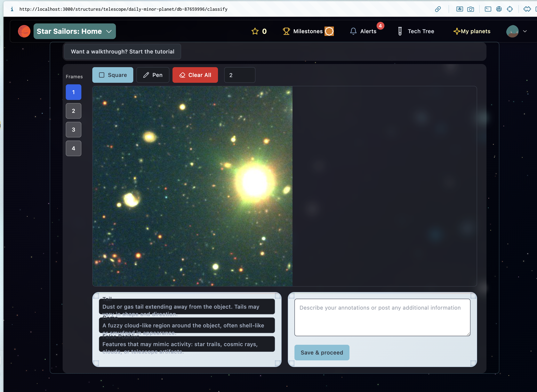Open Alerts bell icon
The height and width of the screenshot is (392, 537).
pyautogui.click(x=353, y=31)
